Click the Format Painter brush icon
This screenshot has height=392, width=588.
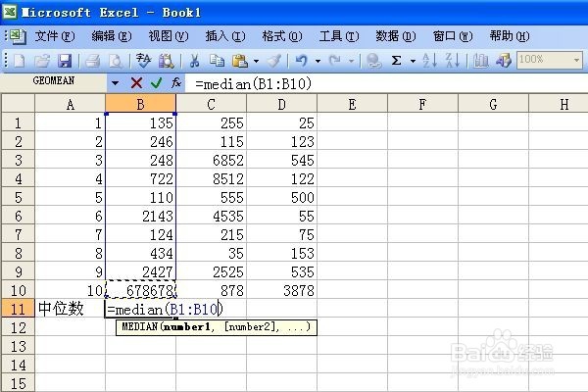tap(274, 61)
